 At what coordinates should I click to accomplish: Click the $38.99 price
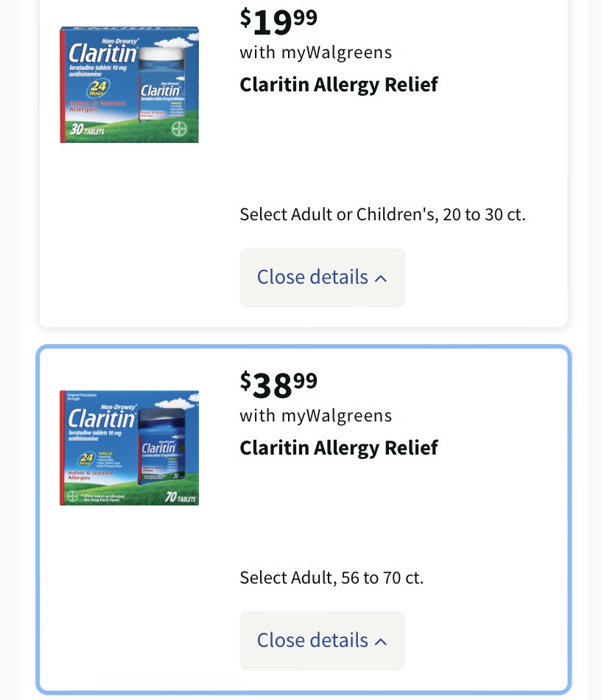pyautogui.click(x=278, y=385)
